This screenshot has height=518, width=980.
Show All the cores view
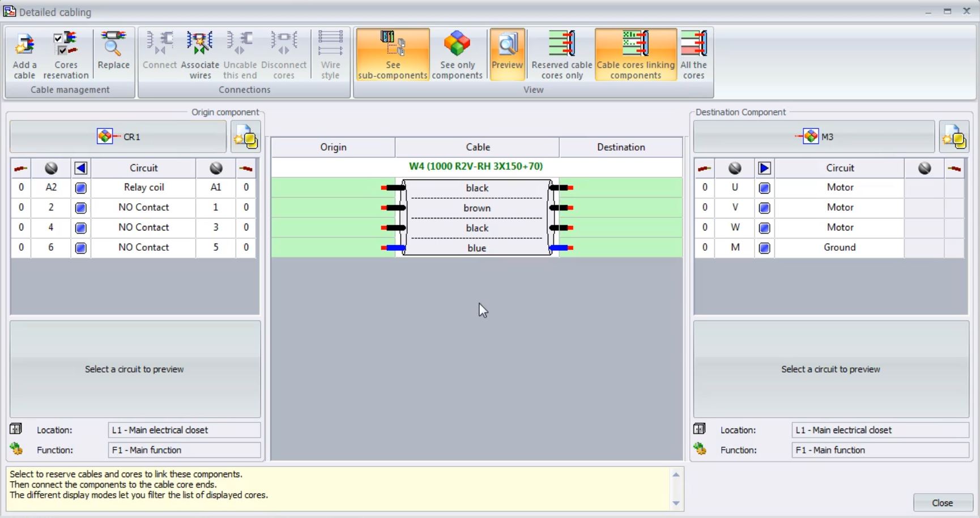click(x=693, y=54)
